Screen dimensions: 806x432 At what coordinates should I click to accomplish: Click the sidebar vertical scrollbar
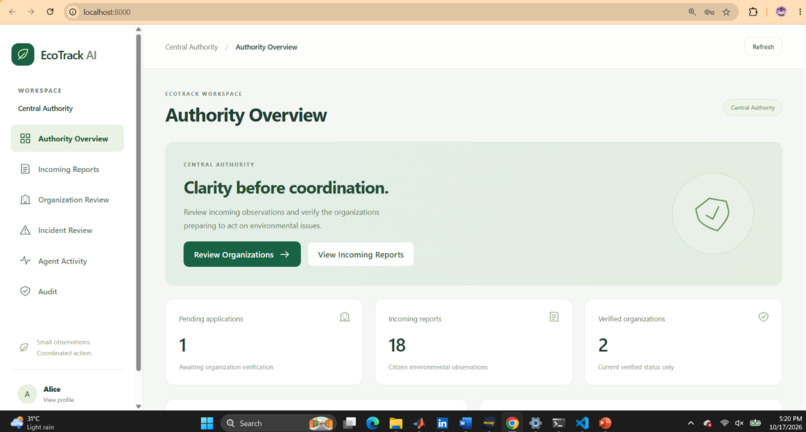click(138, 203)
